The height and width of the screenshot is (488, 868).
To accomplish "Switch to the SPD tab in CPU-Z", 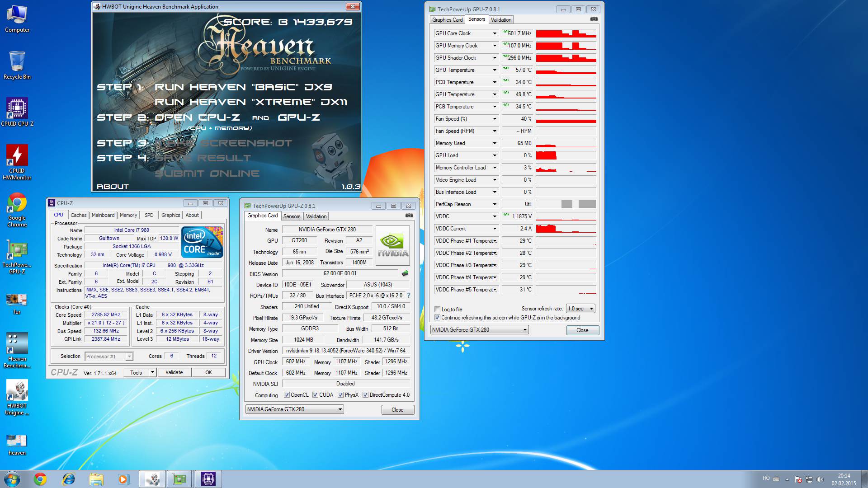I will pyautogui.click(x=149, y=215).
